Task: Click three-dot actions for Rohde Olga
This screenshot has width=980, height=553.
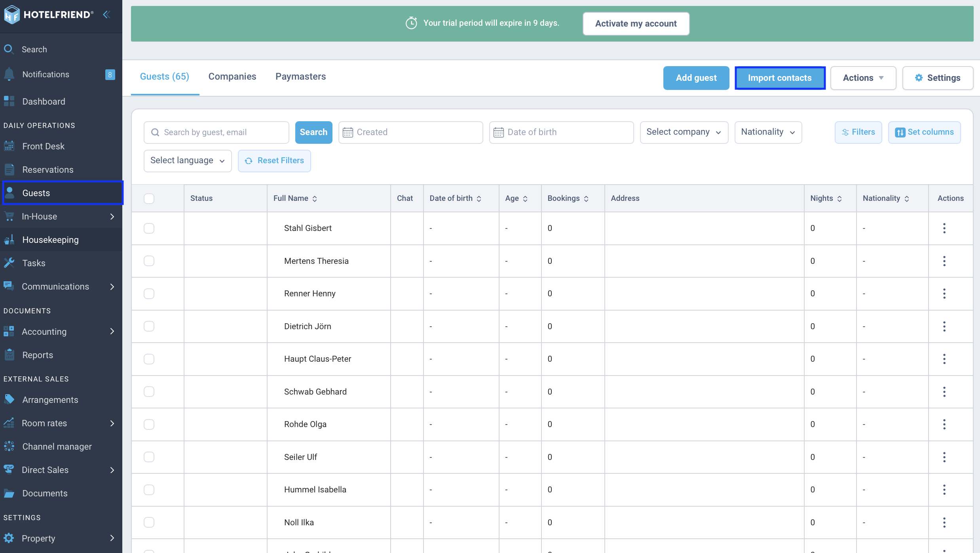Action: (x=944, y=424)
